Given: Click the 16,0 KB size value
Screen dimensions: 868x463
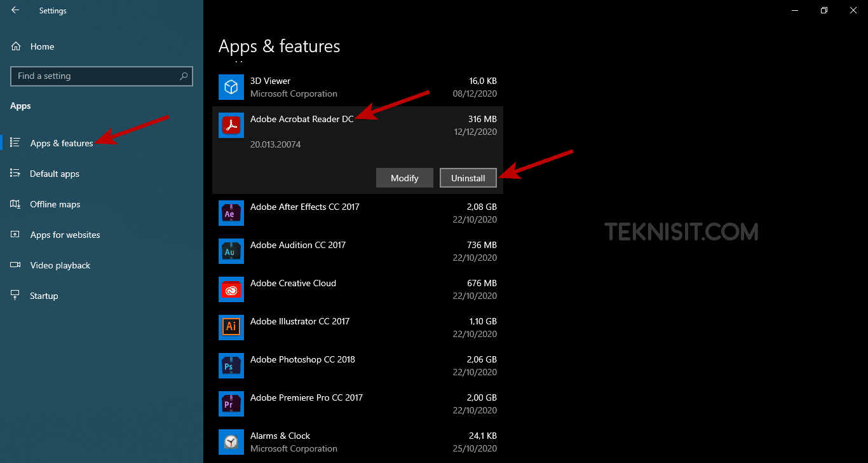Looking at the screenshot, I should 483,81.
